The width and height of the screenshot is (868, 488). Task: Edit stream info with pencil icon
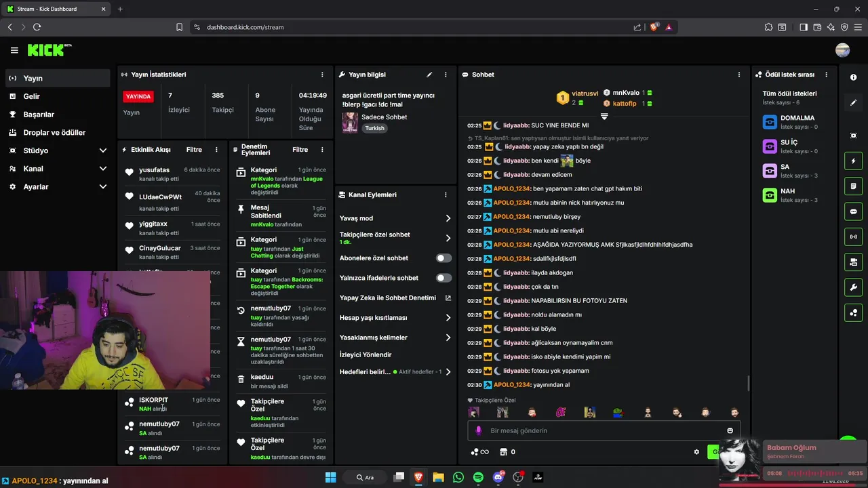[x=429, y=75]
